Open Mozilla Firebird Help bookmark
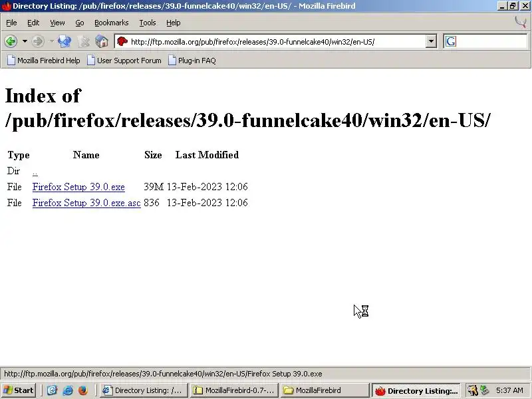 (44, 61)
